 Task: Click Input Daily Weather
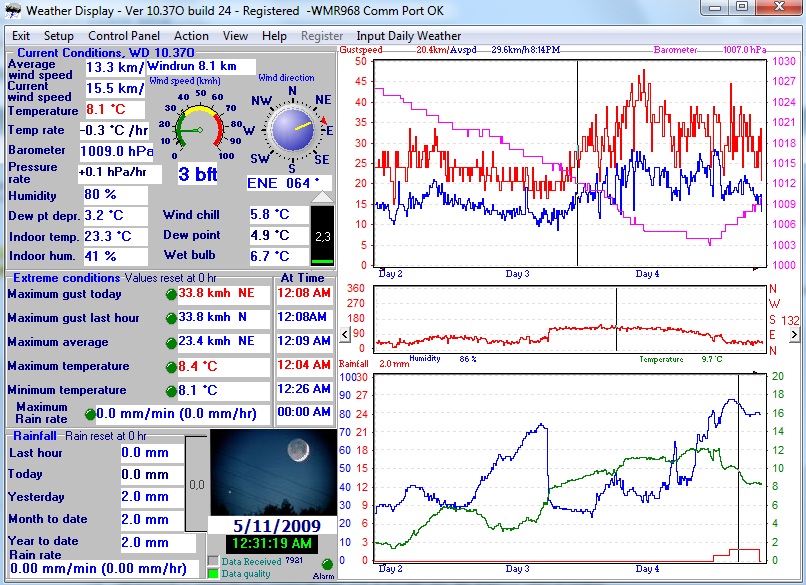409,36
